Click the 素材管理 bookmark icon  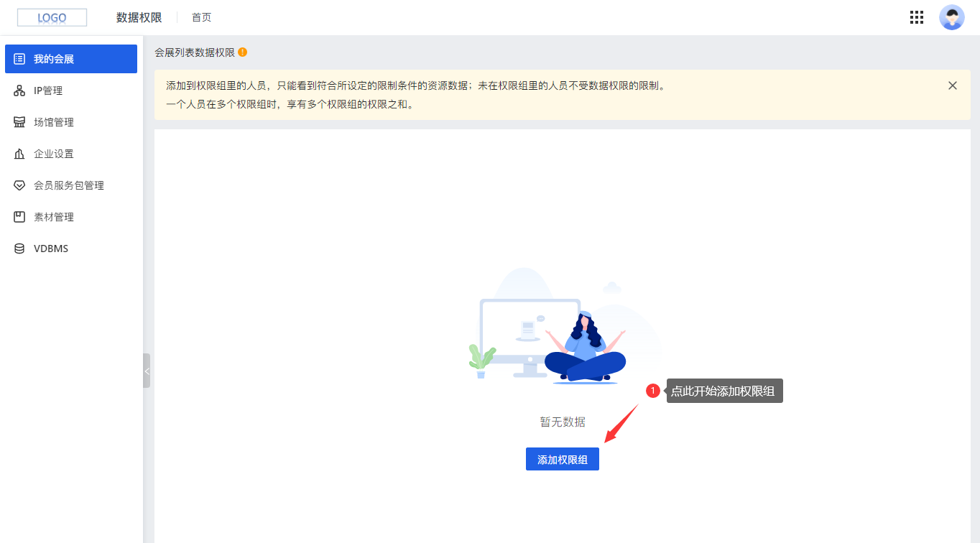point(19,216)
